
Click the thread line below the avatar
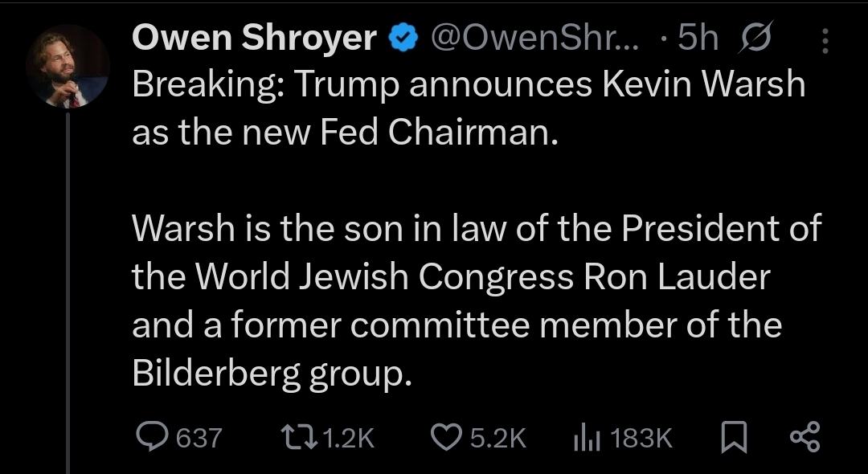pyautogui.click(x=69, y=289)
